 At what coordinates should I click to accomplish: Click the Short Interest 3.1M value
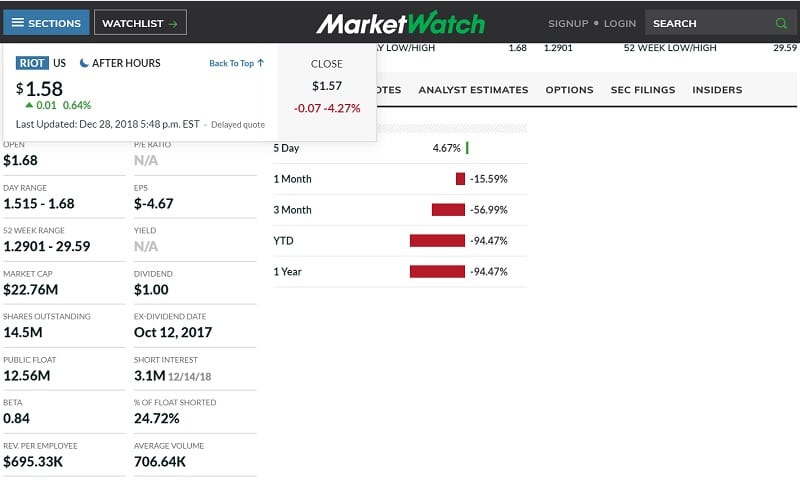[151, 375]
